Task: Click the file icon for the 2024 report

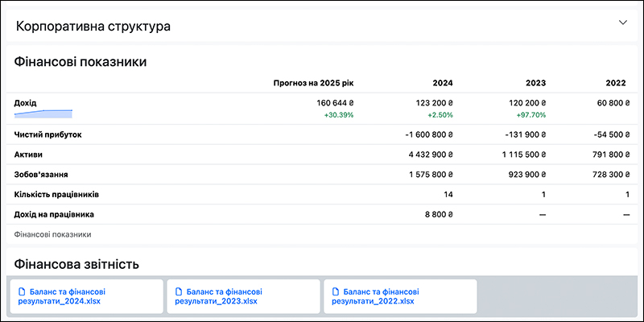Action: click(23, 291)
